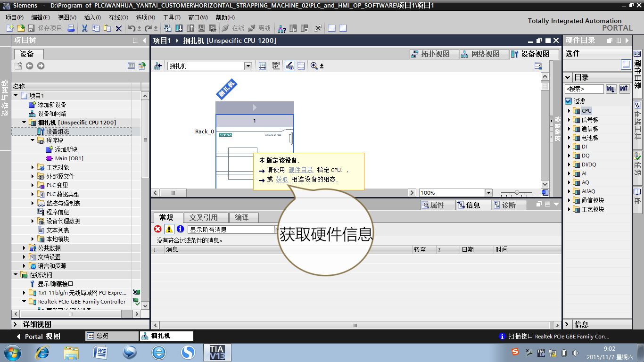The height and width of the screenshot is (362, 644).
Task: Select the DI/DQ catalog folder
Action: click(589, 165)
